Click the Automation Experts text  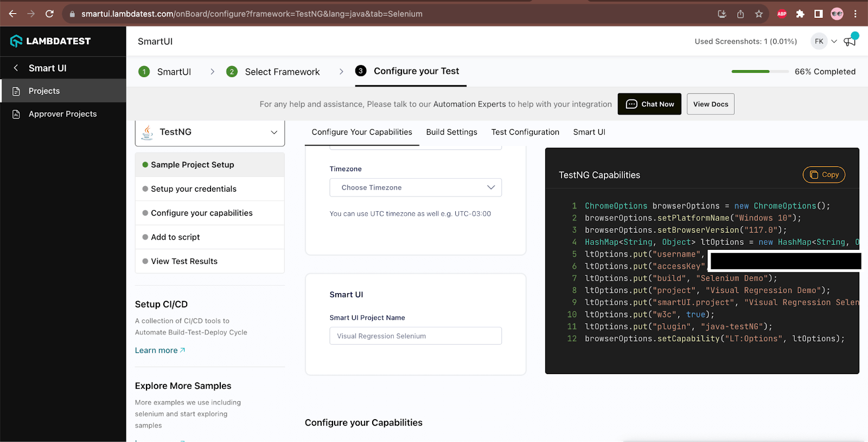469,104
